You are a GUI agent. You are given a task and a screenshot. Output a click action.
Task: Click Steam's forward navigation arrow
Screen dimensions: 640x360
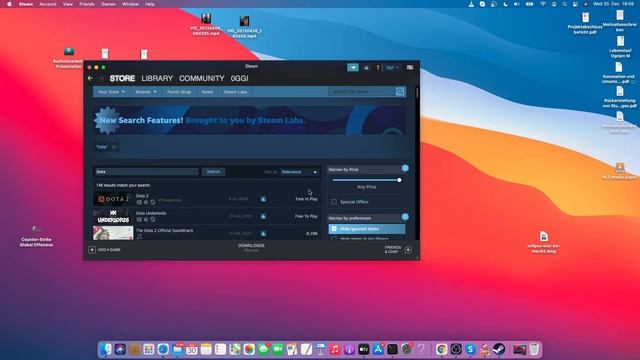101,78
